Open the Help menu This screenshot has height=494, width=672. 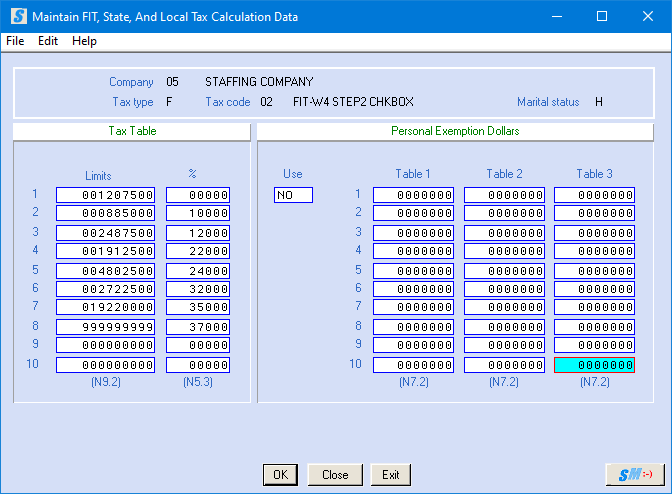(x=85, y=41)
